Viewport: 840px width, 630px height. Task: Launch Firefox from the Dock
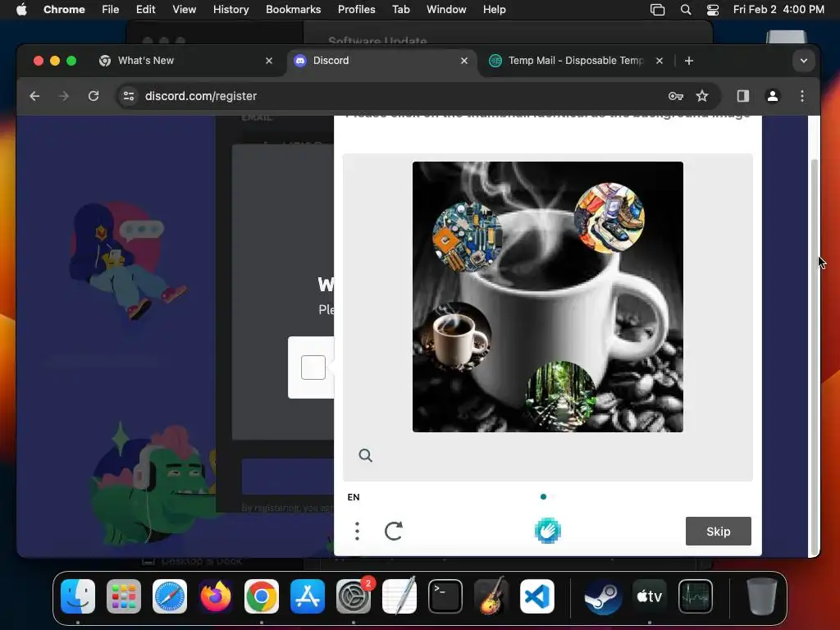click(x=216, y=596)
